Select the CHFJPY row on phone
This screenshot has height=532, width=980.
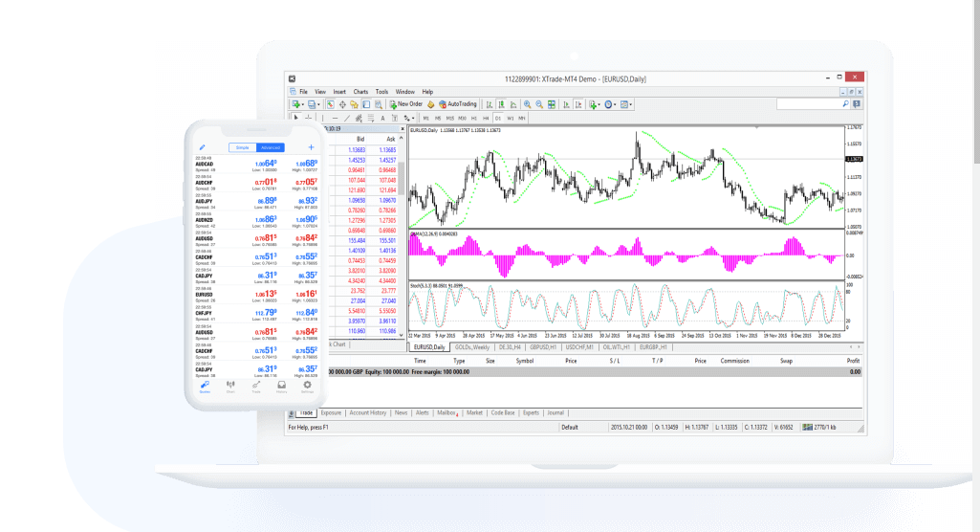(257, 314)
